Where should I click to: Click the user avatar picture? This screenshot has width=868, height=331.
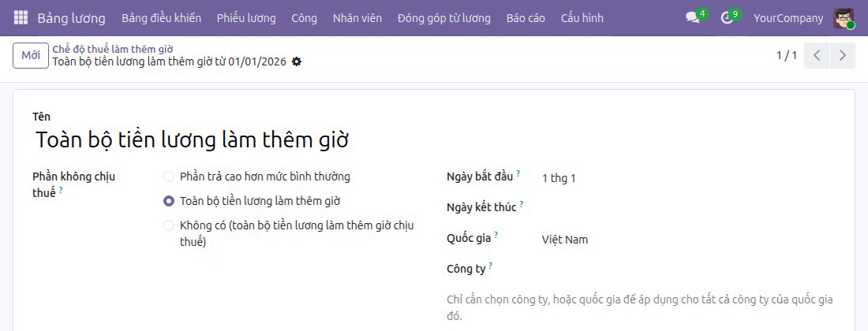(844, 18)
